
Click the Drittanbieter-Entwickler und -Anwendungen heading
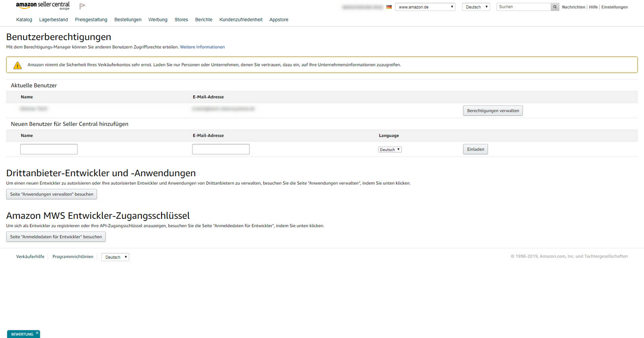(101, 173)
